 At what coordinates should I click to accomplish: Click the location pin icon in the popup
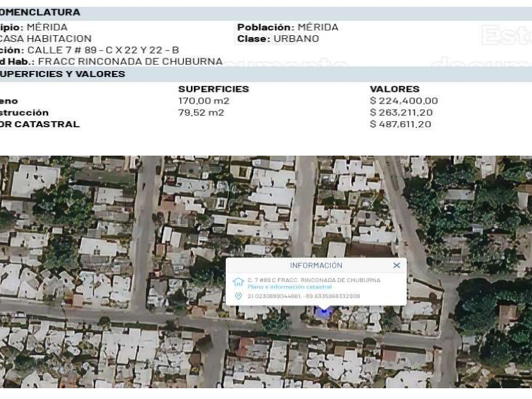[x=238, y=296]
